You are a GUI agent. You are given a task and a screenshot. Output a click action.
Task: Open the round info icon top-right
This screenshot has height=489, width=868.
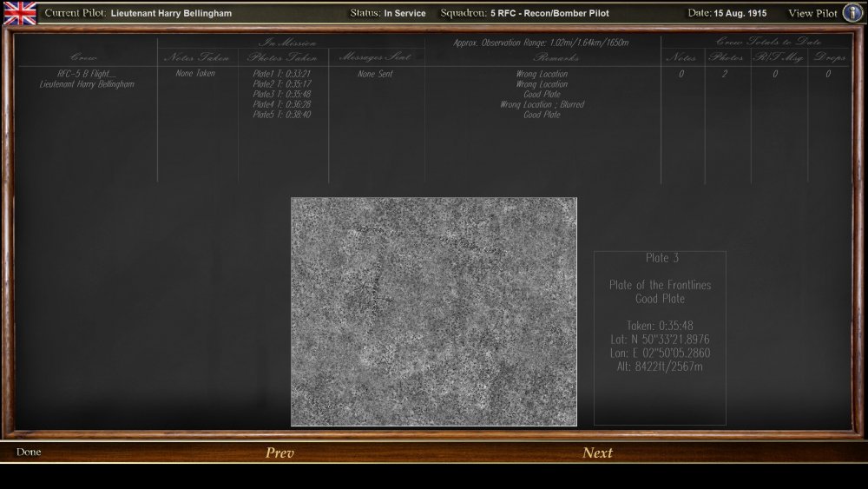point(851,13)
